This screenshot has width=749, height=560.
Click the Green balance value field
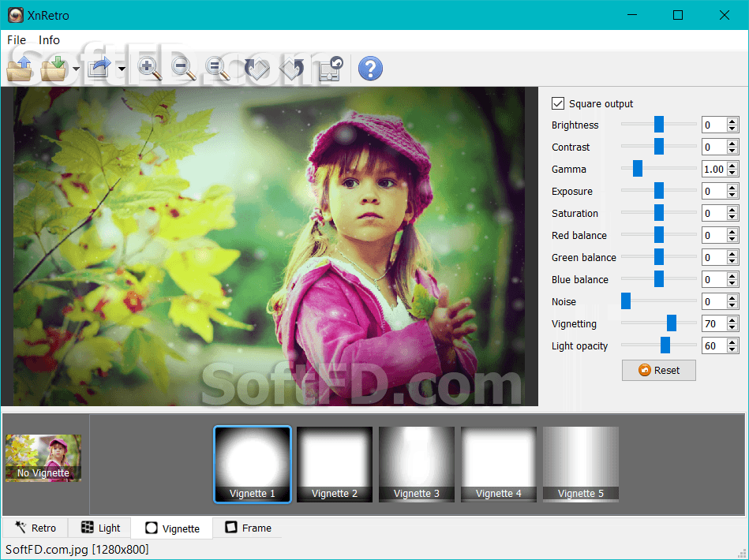713,257
